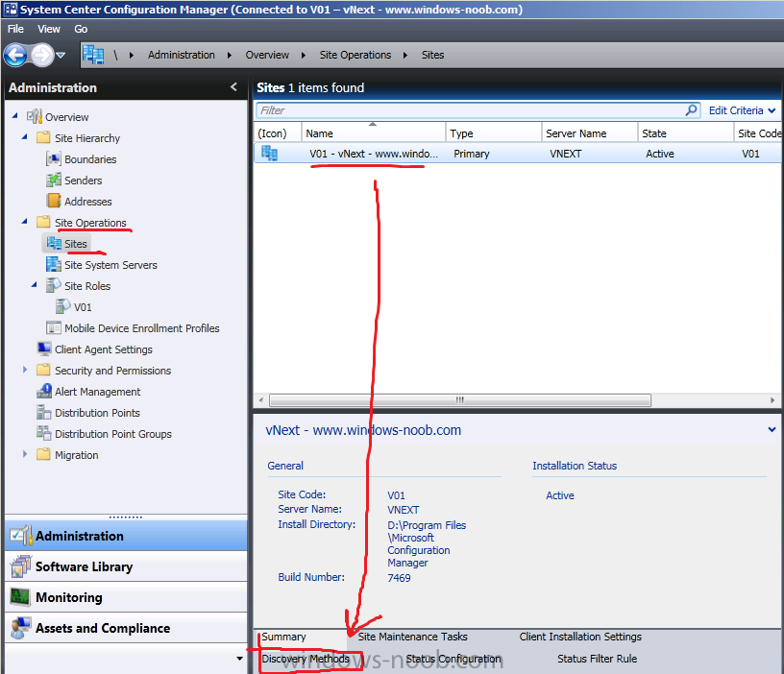Open the Assets and Compliance workspace
Screen dimensions: 784x674
(126, 629)
